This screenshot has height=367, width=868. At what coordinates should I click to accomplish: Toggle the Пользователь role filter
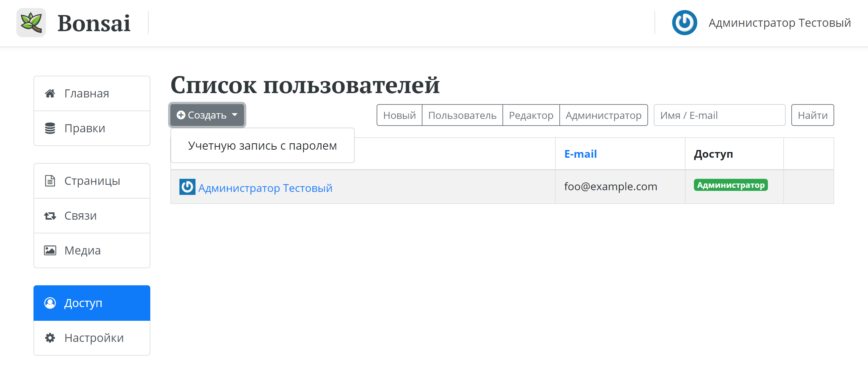pyautogui.click(x=462, y=115)
